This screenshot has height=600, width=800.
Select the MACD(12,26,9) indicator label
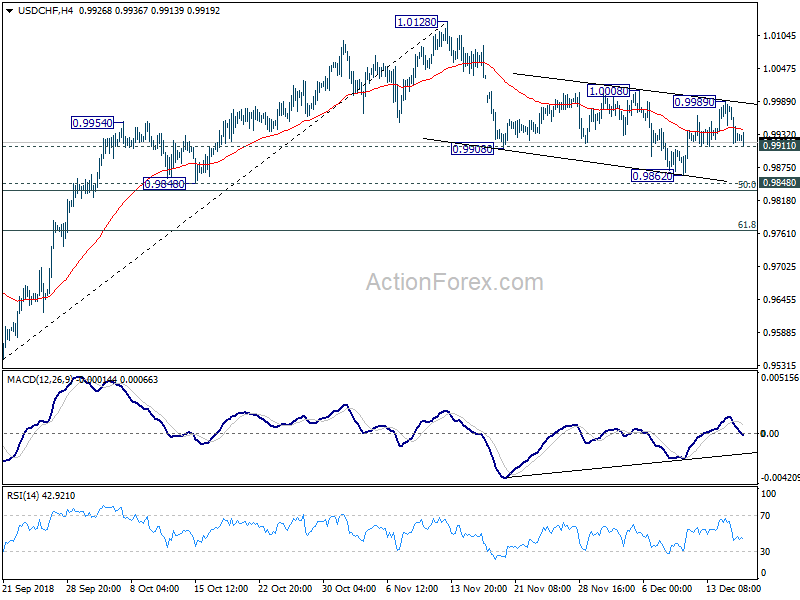40,380
